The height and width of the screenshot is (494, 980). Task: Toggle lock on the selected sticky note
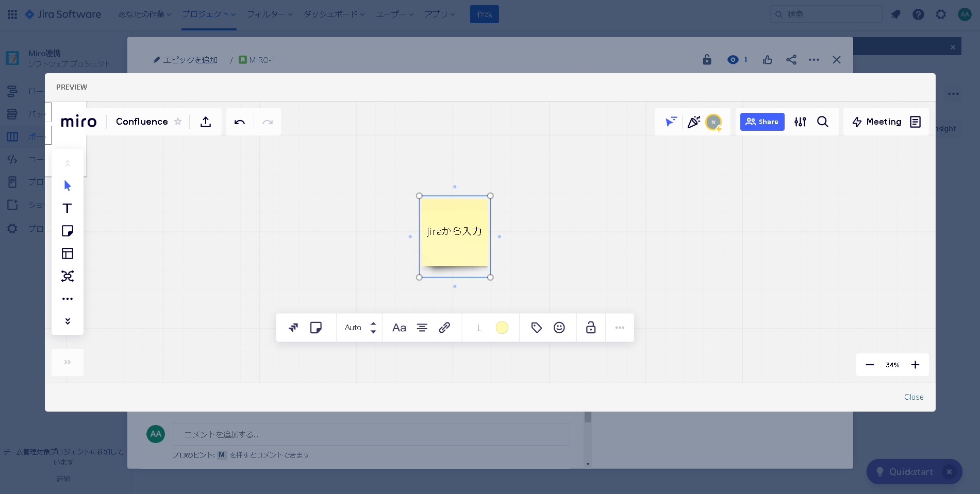[591, 328]
